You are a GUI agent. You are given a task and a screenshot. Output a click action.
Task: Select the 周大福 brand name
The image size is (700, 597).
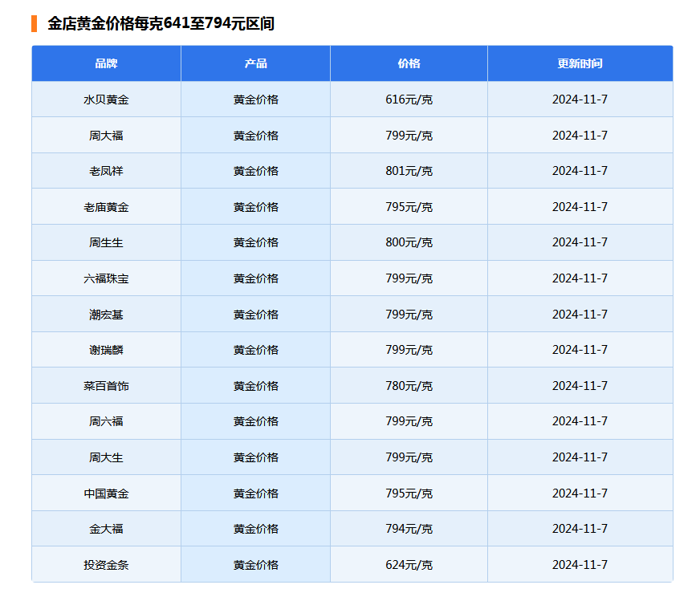(x=106, y=135)
